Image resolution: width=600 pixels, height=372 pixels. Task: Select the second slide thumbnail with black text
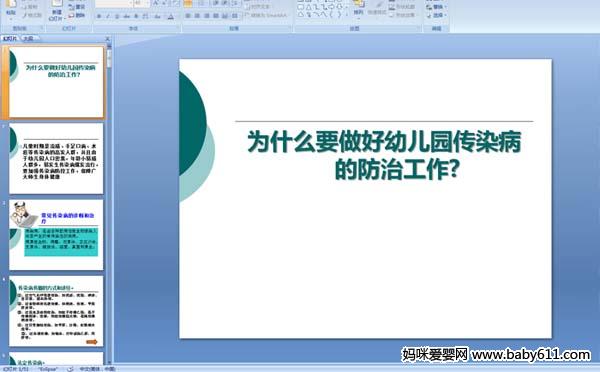[56, 158]
